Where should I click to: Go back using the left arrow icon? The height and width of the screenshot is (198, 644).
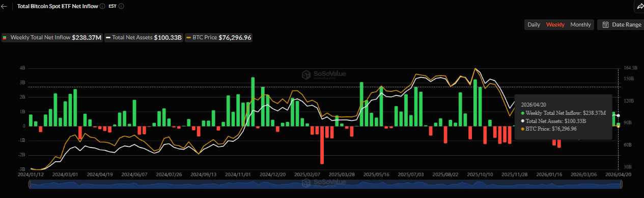point(5,7)
